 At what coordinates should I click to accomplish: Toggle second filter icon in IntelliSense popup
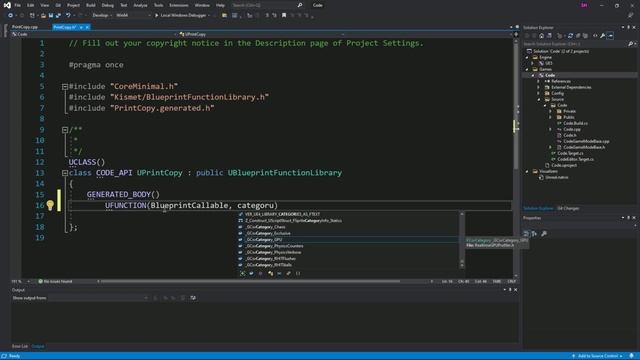(251, 273)
